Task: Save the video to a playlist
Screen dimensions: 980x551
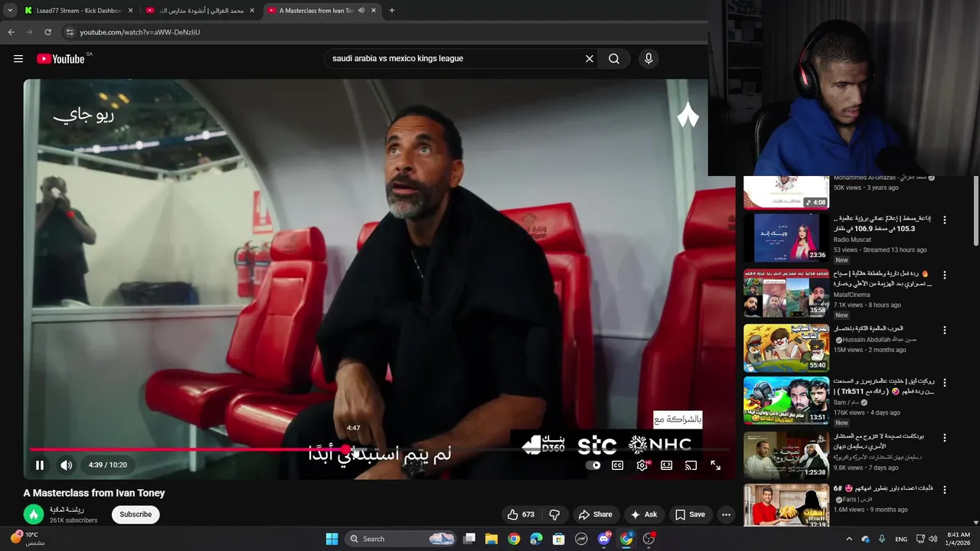Action: pyautogui.click(x=689, y=514)
